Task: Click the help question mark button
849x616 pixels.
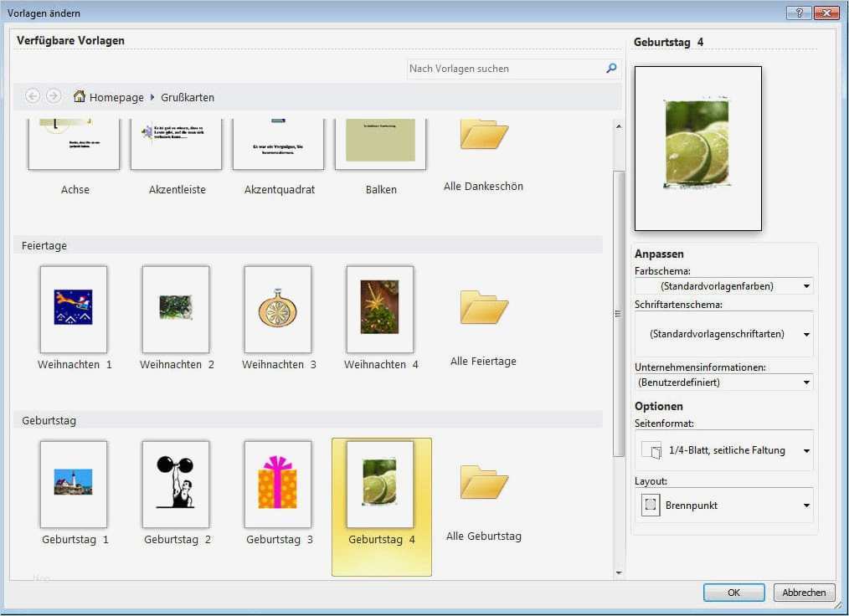Action: click(799, 13)
